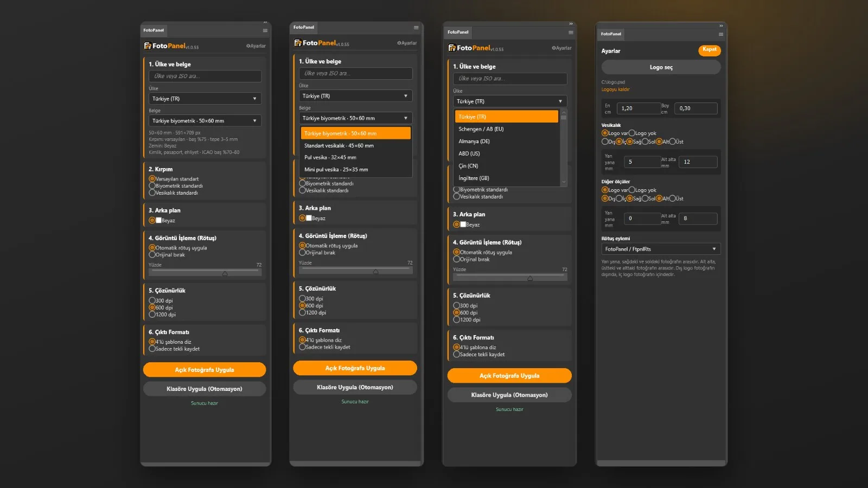Click Açık Fotoğrafa Uygula in the leftmost panel
Viewport: 868px width, 488px height.
[x=205, y=370]
